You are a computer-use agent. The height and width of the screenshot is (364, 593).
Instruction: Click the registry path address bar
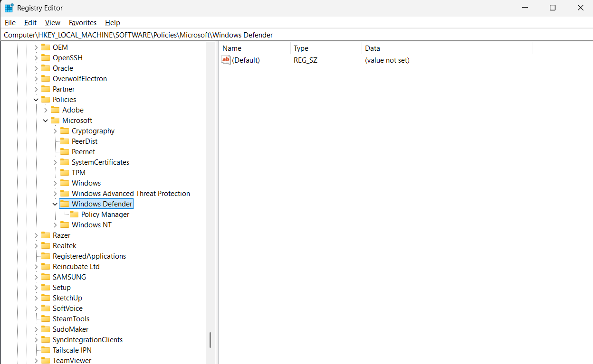point(296,35)
